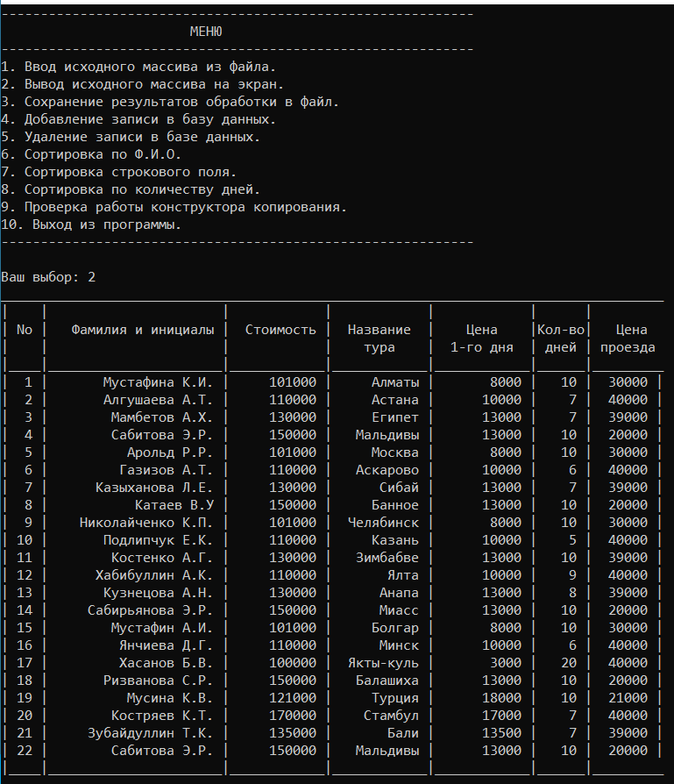Click tour name 'Аскарово'
This screenshot has height=784, width=674.
pyautogui.click(x=387, y=469)
